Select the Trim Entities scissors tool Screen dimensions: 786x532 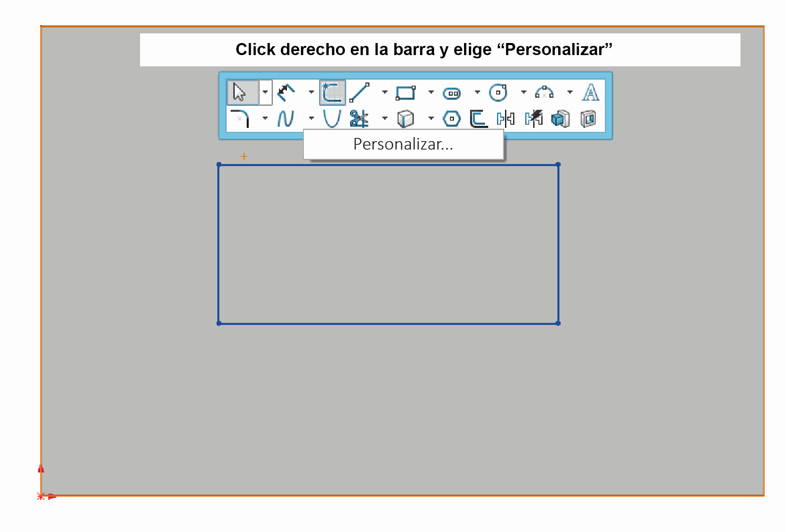359,119
